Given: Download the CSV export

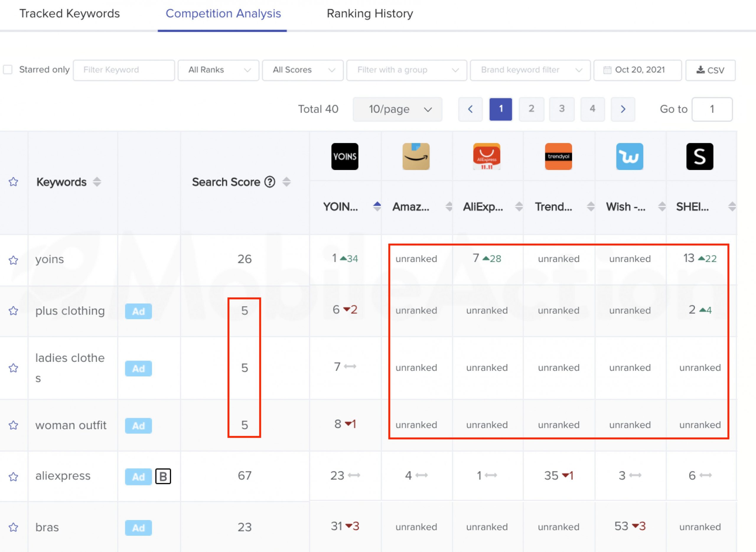Looking at the screenshot, I should click(x=711, y=70).
